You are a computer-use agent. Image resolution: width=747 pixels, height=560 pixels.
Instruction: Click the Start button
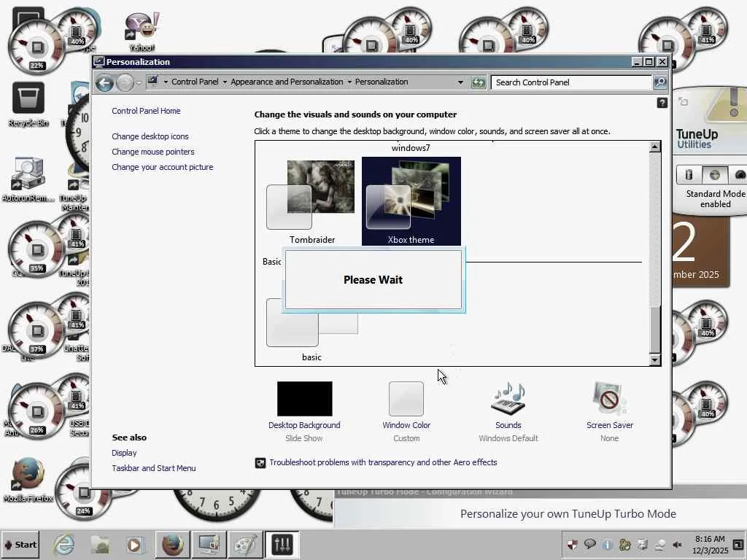click(20, 545)
